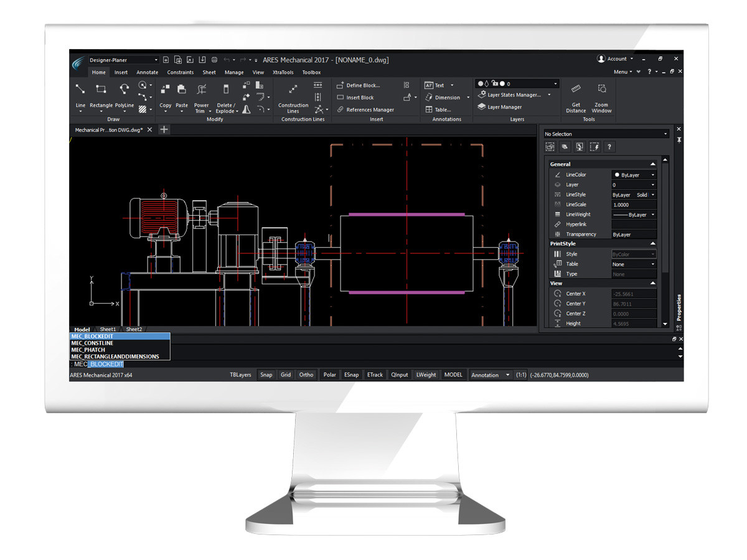
Task: Click the Quick Select lightning icon in Properties
Action: tap(594, 147)
